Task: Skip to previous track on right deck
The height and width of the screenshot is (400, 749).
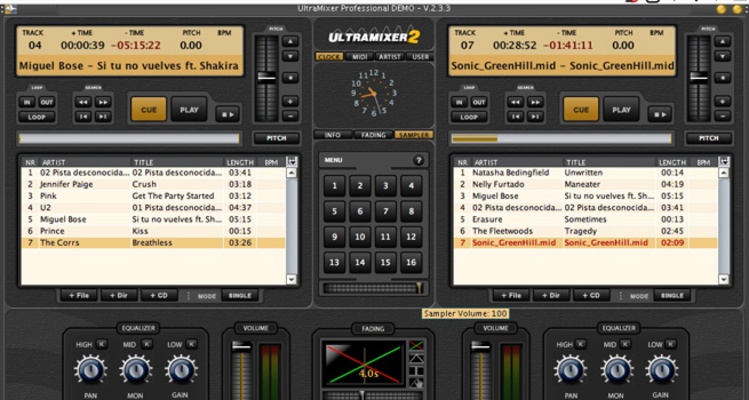Action: [515, 117]
